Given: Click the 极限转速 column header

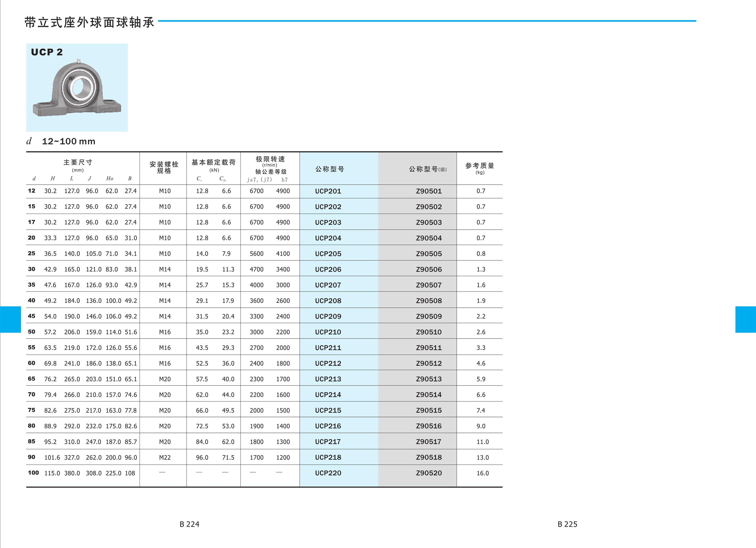Looking at the screenshot, I should coord(270,159).
